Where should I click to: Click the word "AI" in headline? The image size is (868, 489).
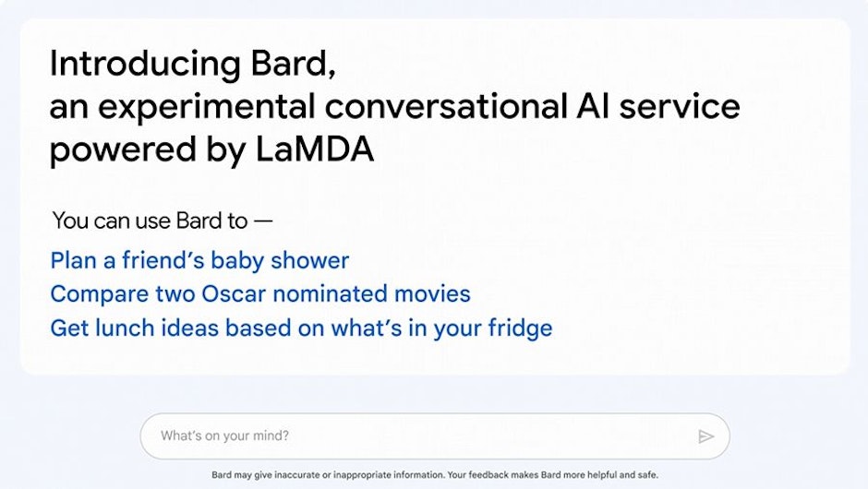tap(593, 106)
